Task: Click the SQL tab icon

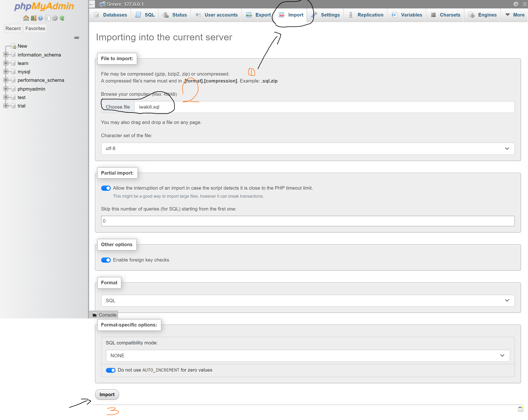Action: point(138,14)
